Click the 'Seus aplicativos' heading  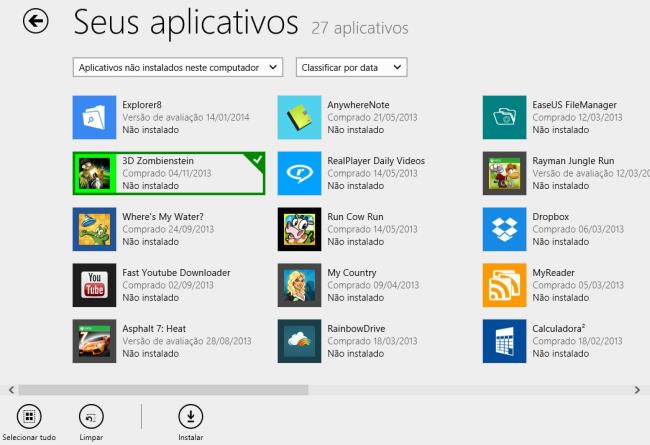click(x=186, y=22)
